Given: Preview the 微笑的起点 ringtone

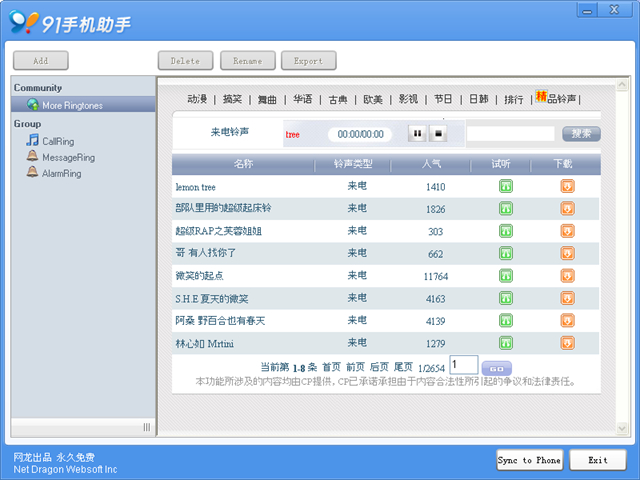Looking at the screenshot, I should (506, 276).
